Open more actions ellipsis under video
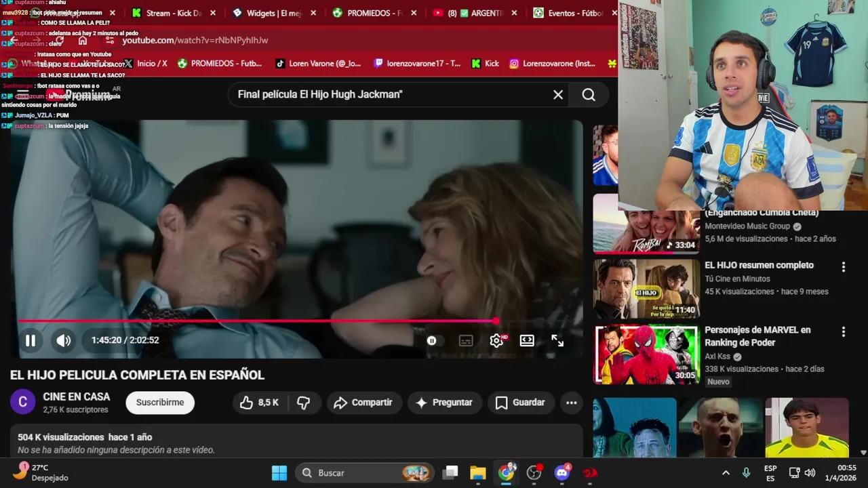This screenshot has height=488, width=868. tap(572, 403)
